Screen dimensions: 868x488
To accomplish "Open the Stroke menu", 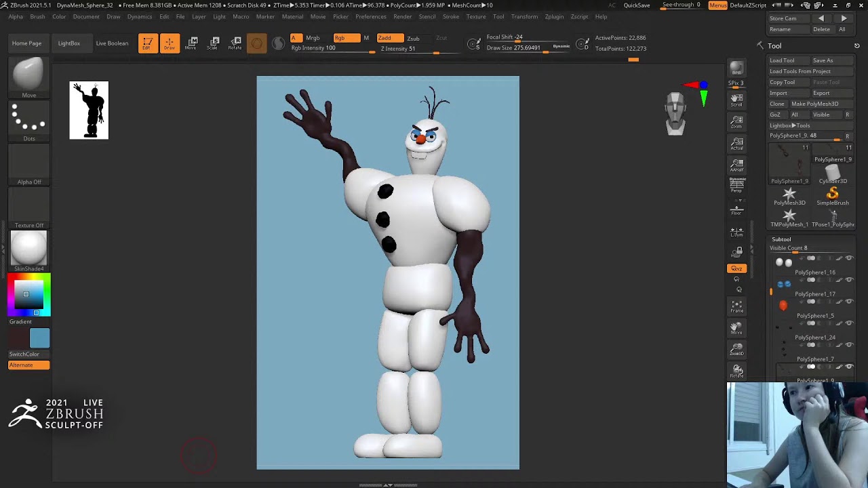I will click(x=450, y=17).
